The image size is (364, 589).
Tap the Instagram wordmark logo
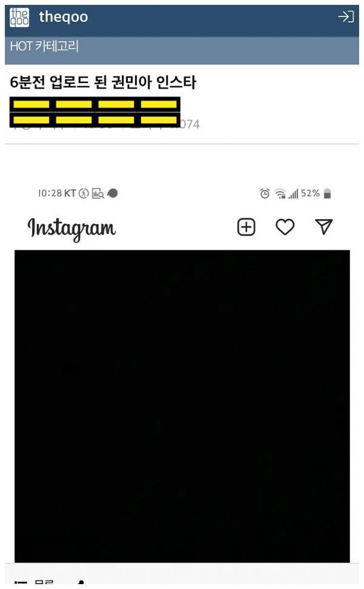coord(72,228)
